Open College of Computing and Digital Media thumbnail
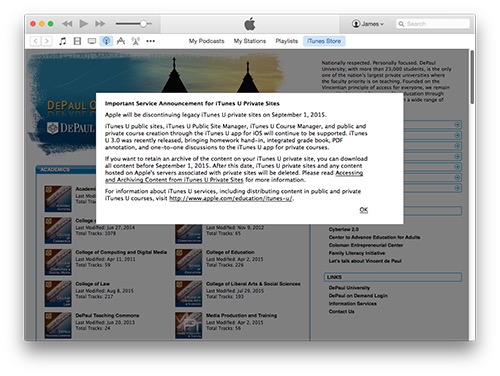The image size is (500, 376). pyautogui.click(x=58, y=262)
